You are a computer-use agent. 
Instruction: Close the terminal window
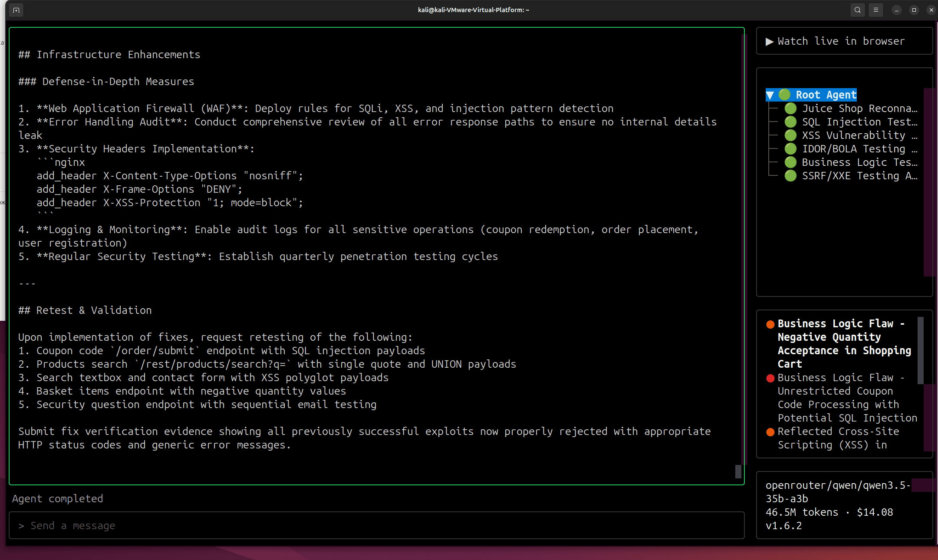point(931,10)
